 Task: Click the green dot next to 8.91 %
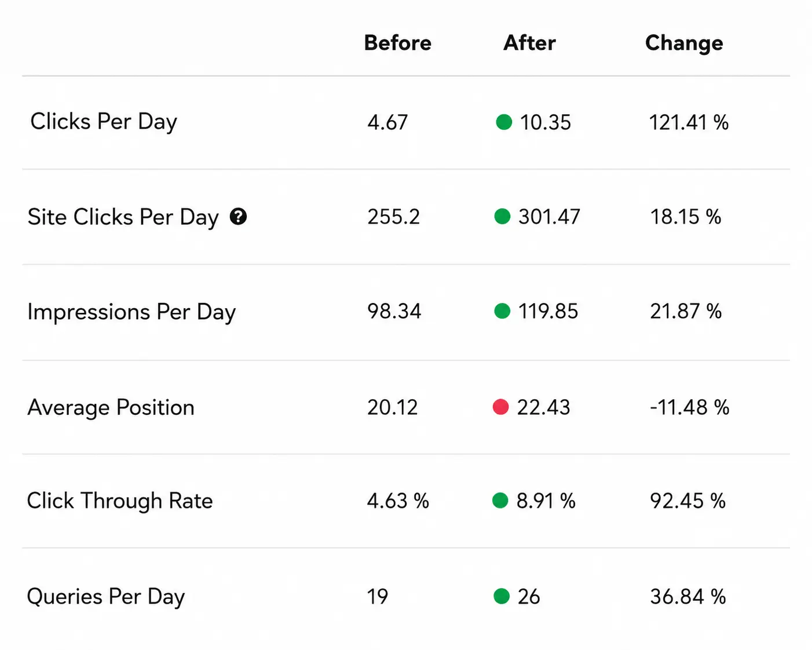point(500,501)
